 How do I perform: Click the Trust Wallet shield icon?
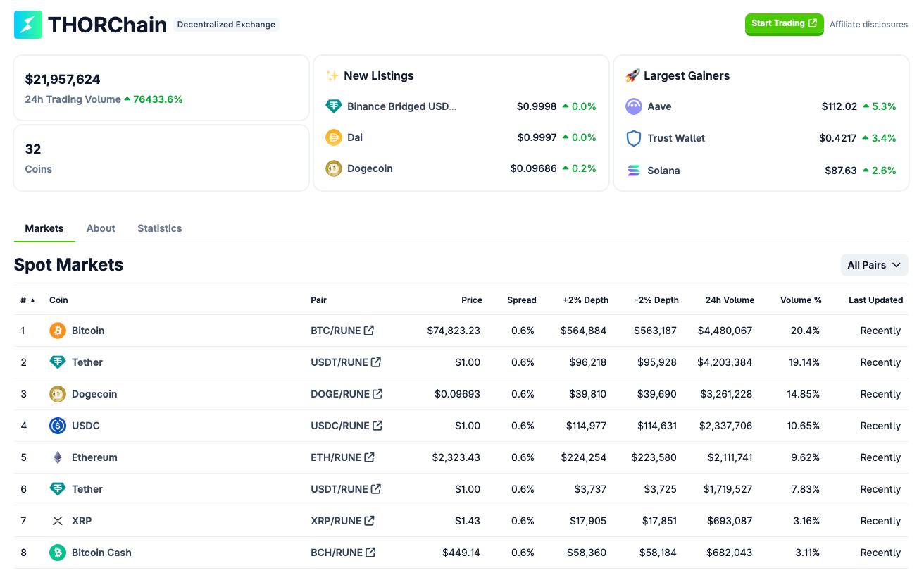coord(634,138)
